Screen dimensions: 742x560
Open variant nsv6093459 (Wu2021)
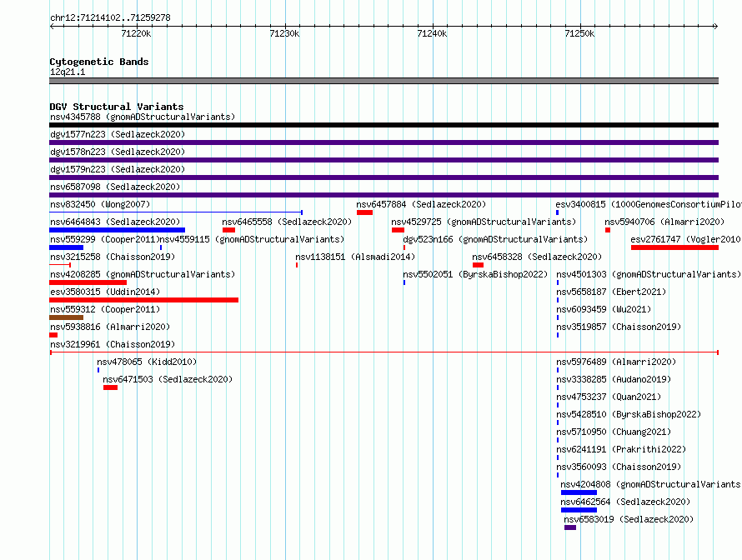point(604,309)
